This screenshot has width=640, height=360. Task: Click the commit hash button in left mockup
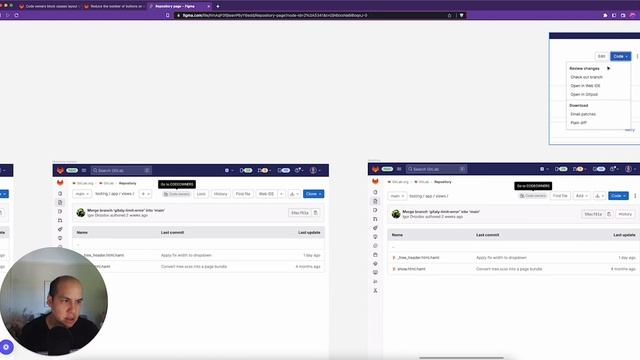[300, 213]
